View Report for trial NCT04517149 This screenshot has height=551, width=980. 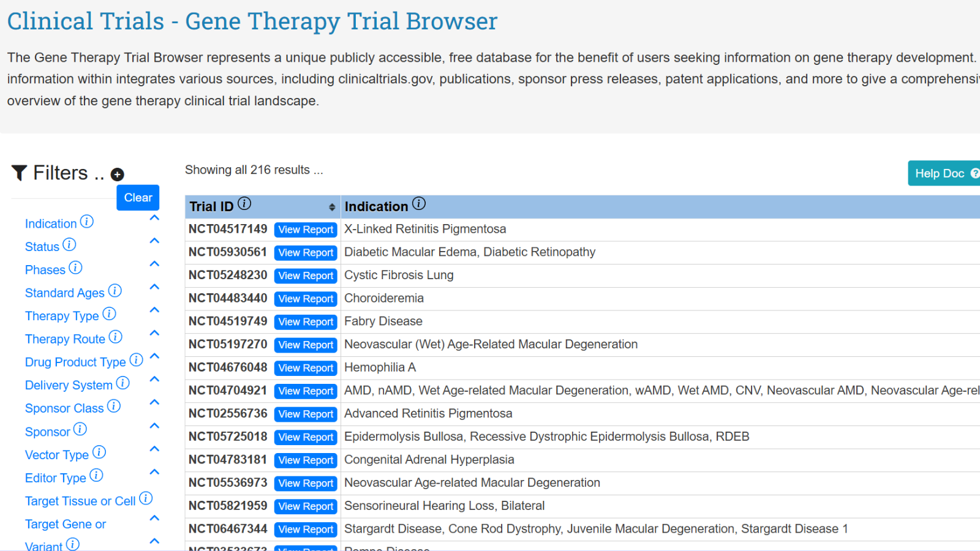pos(306,230)
